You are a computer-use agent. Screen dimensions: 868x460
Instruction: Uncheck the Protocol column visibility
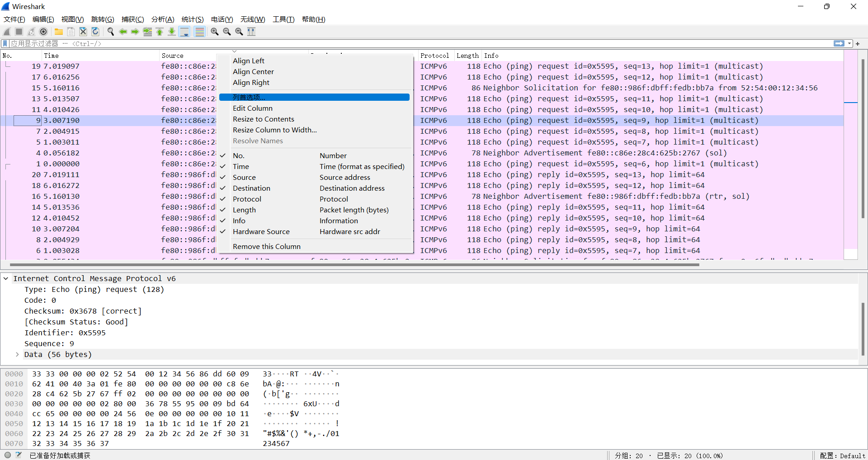click(x=315, y=199)
